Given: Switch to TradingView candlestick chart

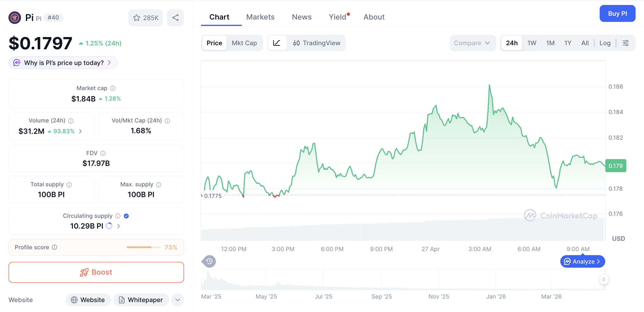Looking at the screenshot, I should [317, 43].
